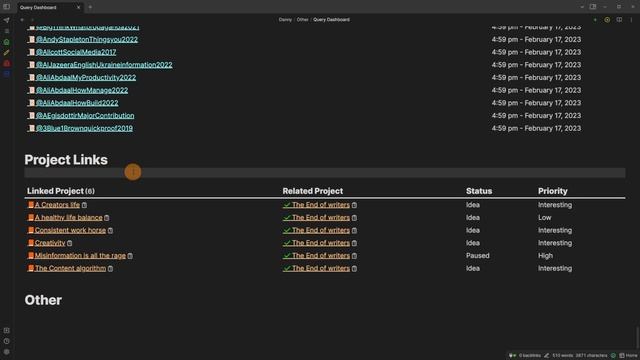Open the Consistent work horse project
Viewport: 640px width, 360px height.
click(x=70, y=230)
